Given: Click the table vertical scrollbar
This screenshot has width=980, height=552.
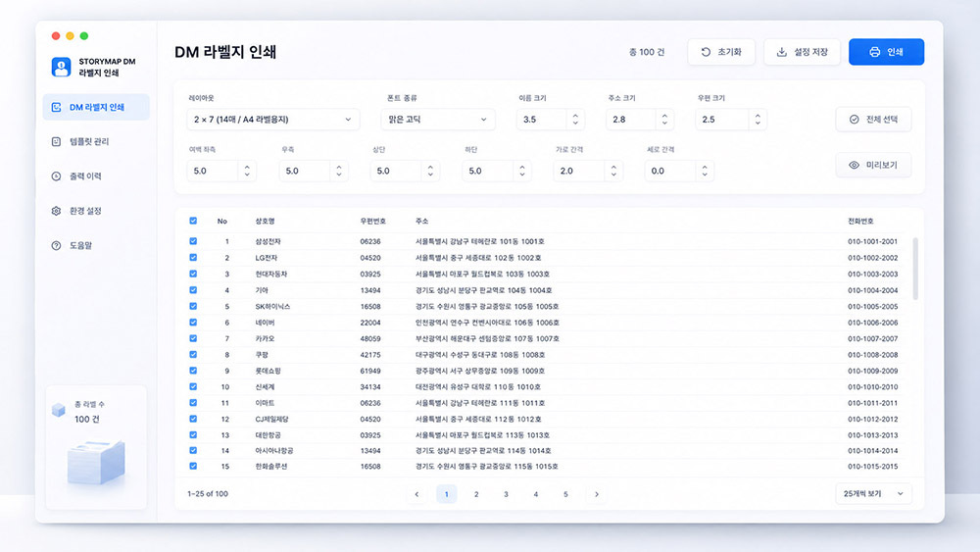Looking at the screenshot, I should pos(915,269).
